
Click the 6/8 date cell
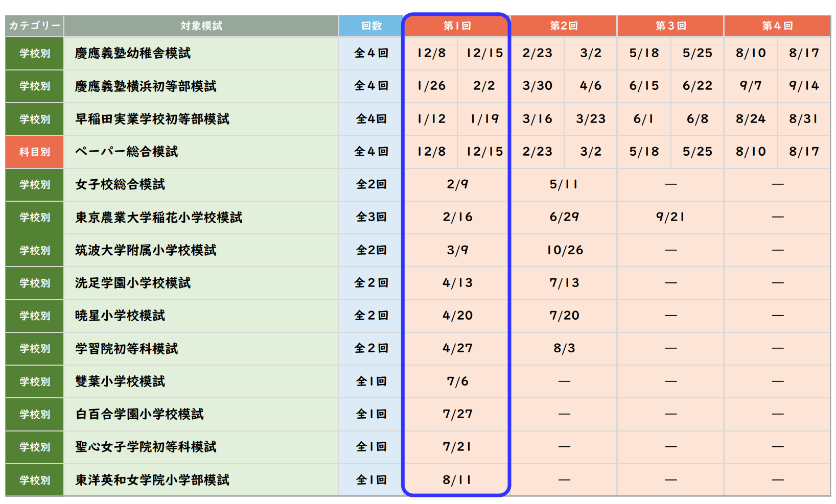point(698,119)
